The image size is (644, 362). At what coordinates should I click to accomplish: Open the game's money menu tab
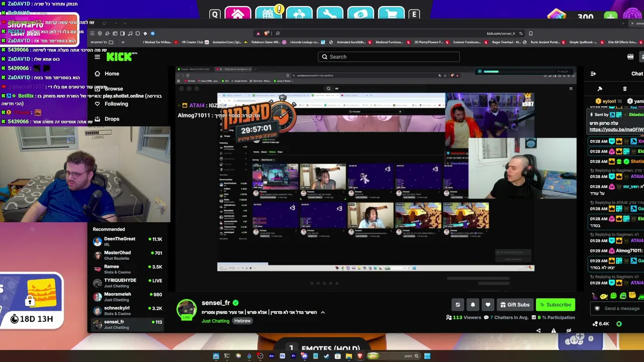(x=360, y=14)
